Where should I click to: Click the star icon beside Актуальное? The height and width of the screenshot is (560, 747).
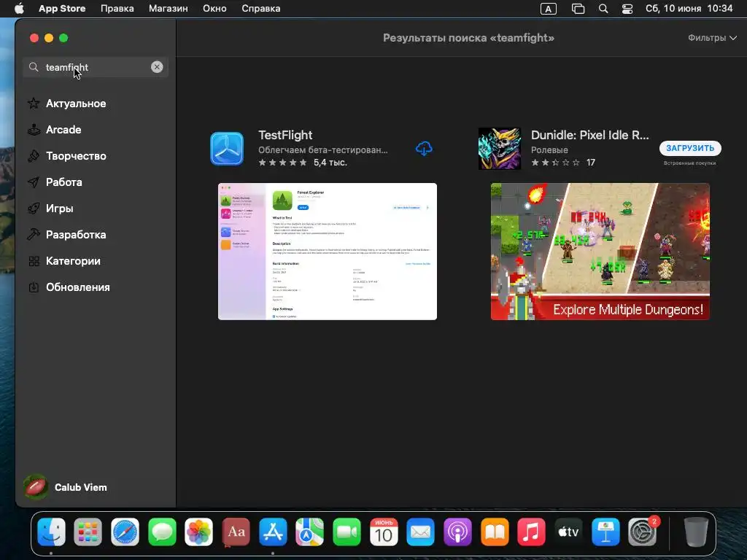34,104
